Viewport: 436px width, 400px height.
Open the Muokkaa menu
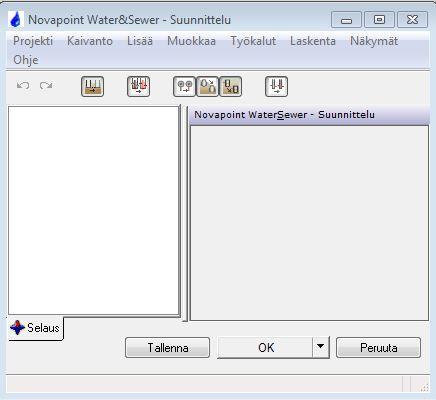(x=191, y=41)
